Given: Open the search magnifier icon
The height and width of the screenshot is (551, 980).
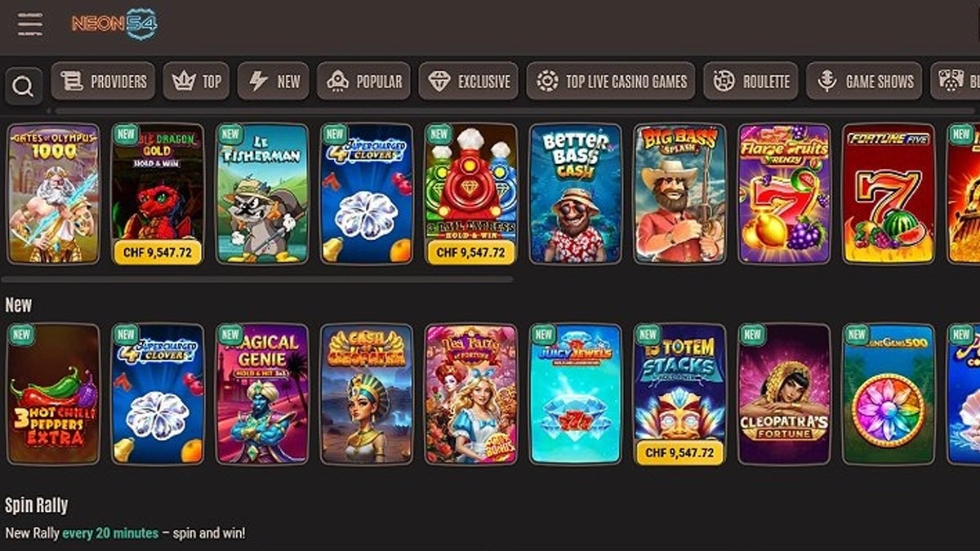Looking at the screenshot, I should coord(24,86).
